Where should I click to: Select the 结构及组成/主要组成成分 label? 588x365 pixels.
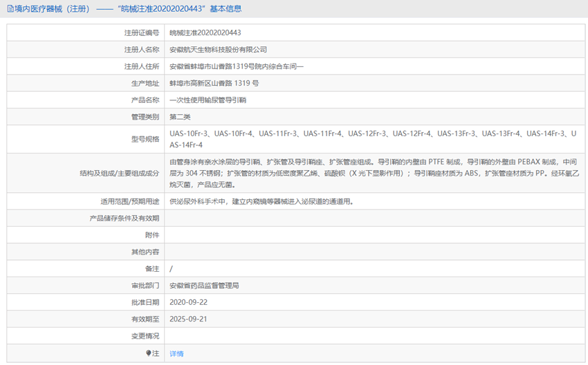pos(119,173)
